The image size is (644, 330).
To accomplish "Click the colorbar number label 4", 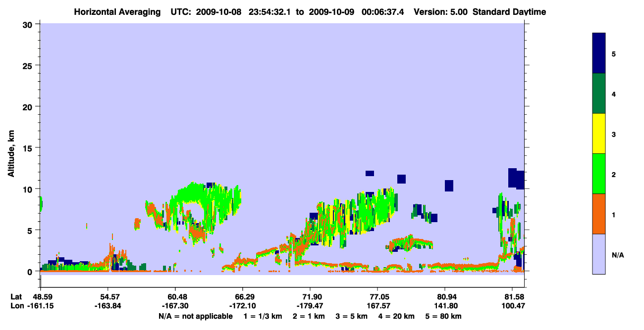I will click(614, 94).
